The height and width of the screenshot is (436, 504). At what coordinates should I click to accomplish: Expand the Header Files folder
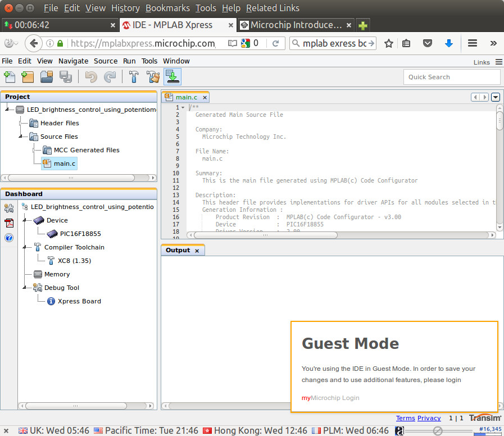[20, 123]
